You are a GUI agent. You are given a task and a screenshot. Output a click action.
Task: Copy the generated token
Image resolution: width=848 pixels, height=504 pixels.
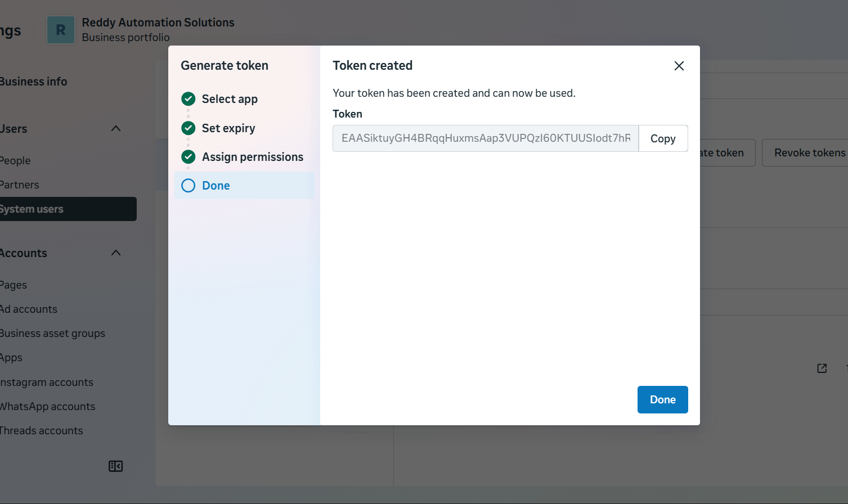[x=663, y=138]
